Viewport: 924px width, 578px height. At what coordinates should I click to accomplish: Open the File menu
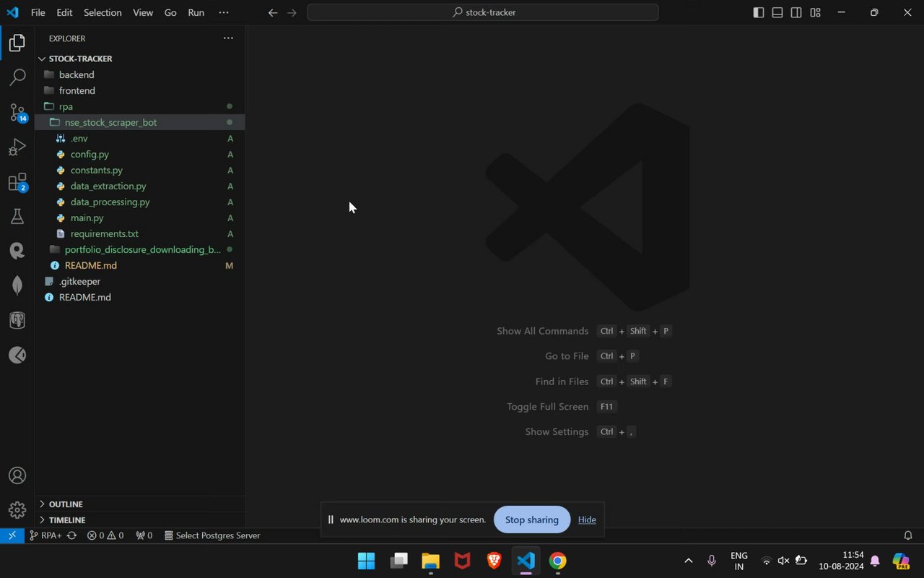[38, 12]
